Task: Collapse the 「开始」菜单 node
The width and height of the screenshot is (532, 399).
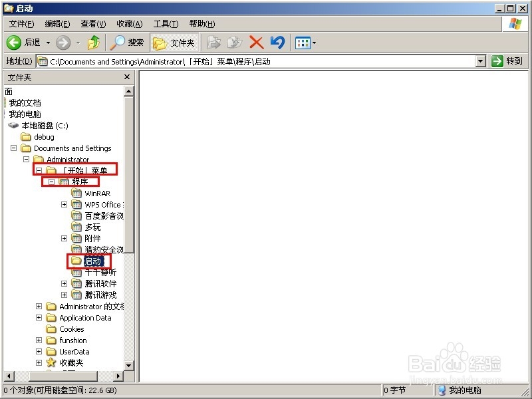Action: (39, 170)
